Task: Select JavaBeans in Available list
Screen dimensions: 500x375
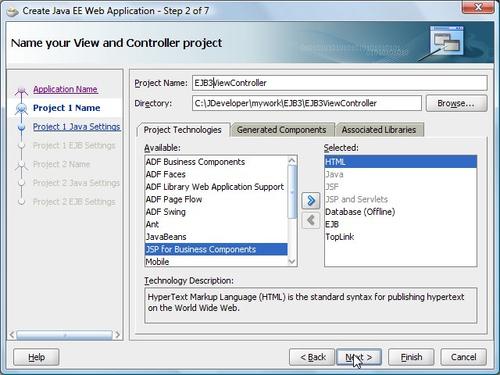Action: [x=216, y=237]
